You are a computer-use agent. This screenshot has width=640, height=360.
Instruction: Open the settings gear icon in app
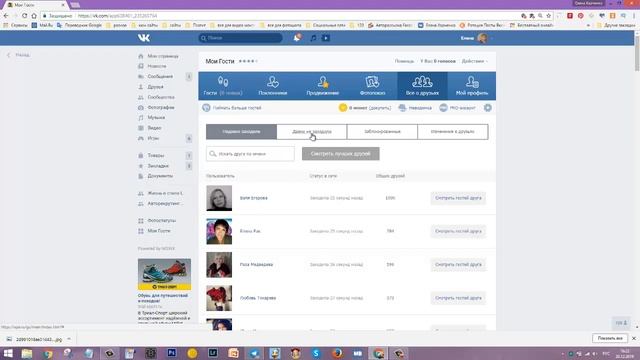487,108
